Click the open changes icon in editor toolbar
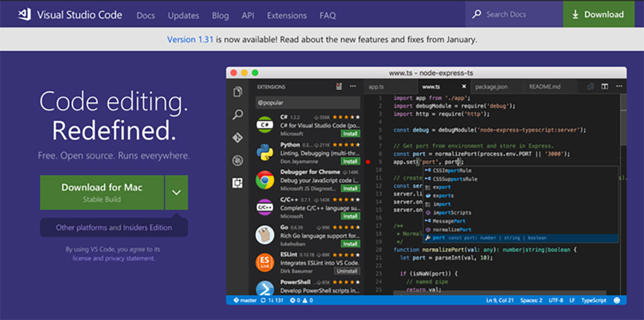644x320 pixels. point(590,86)
